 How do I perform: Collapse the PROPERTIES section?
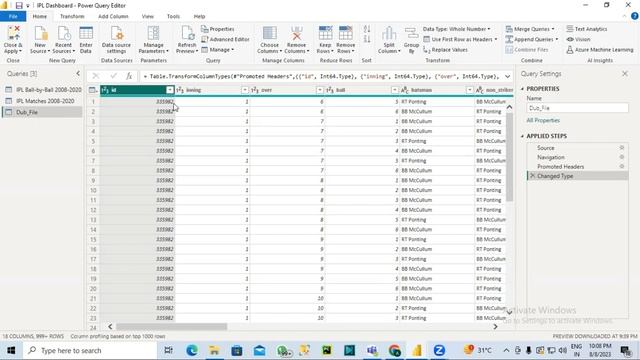523,89
